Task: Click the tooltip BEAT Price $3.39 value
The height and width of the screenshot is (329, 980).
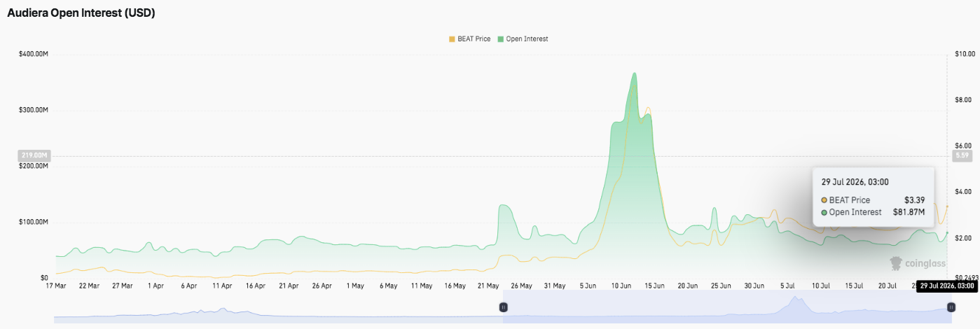Action: coord(914,200)
